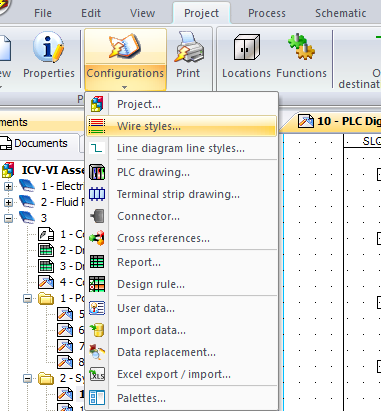The image size is (381, 411).
Task: Select the 10 - PLC Dig drawing tab
Action: point(337,121)
